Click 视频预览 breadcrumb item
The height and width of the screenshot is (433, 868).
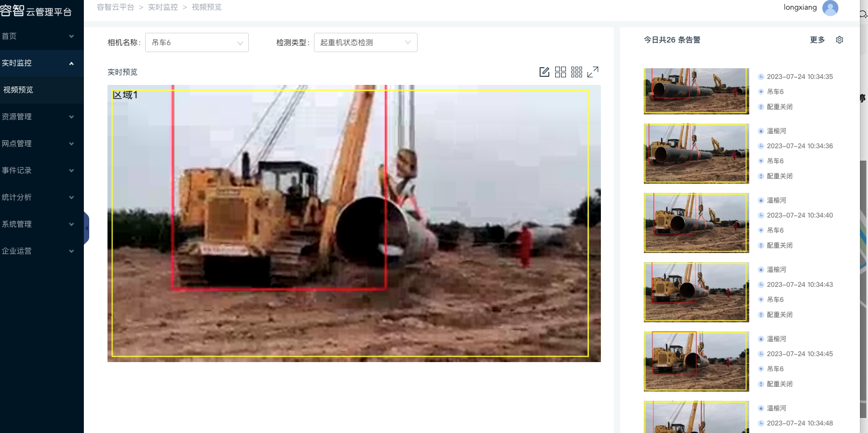pyautogui.click(x=207, y=7)
